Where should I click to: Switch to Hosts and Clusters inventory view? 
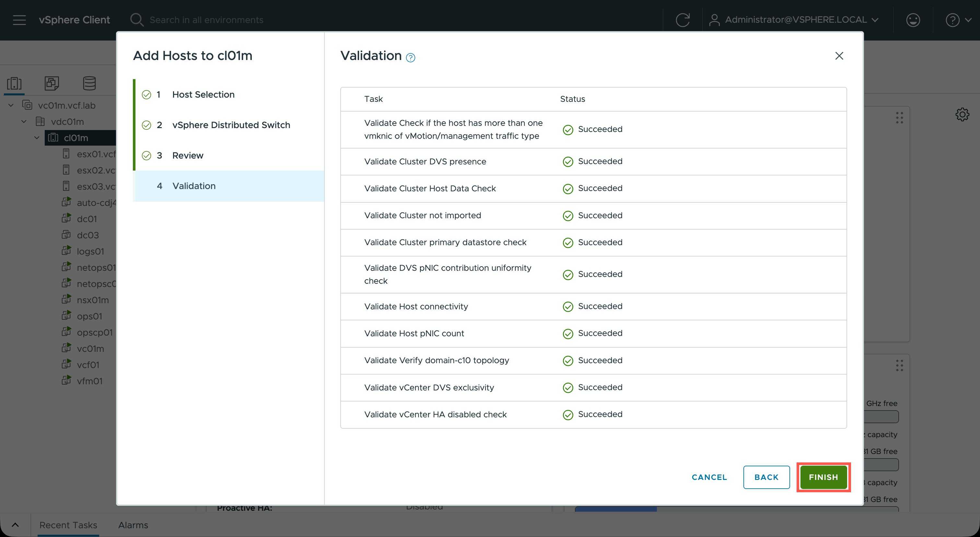point(15,83)
